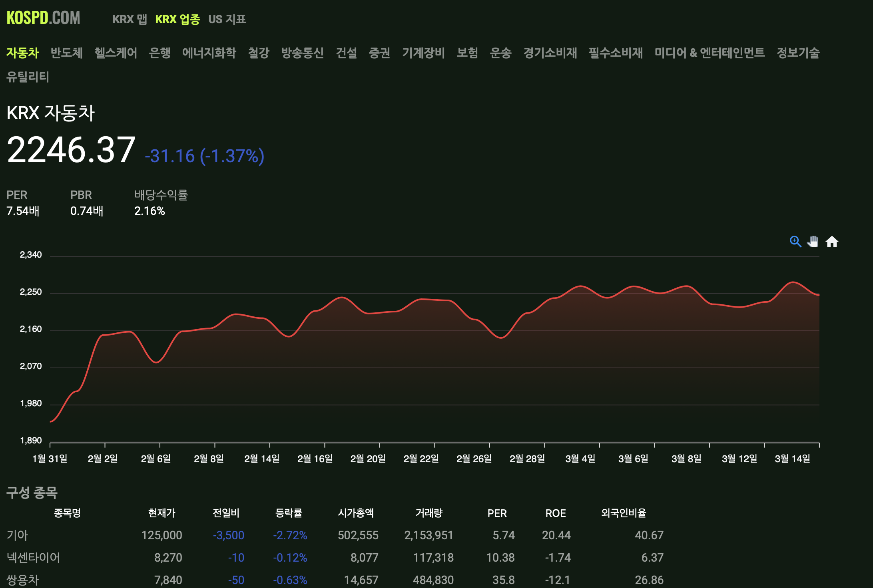873x588 pixels.
Task: Click 기아 price 125,000
Action: (x=161, y=535)
